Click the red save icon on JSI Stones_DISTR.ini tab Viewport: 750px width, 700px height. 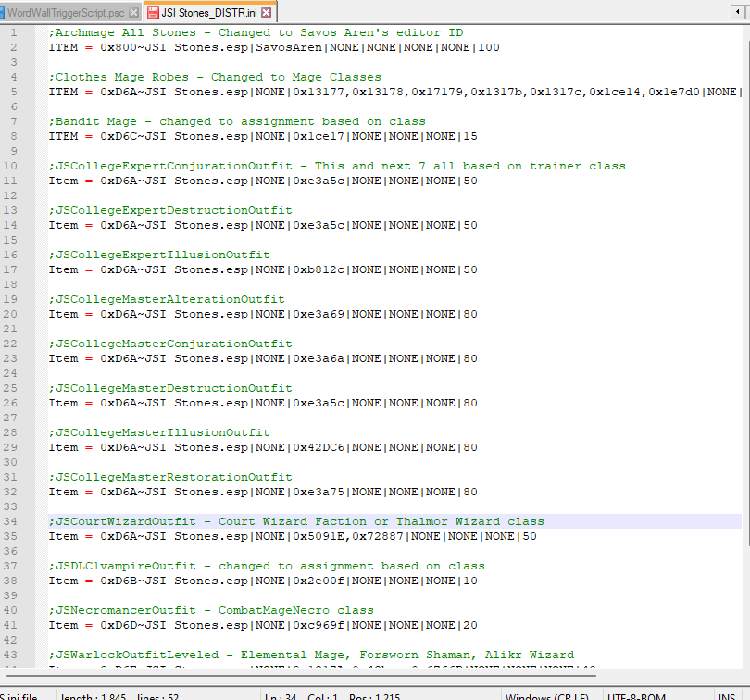(153, 13)
